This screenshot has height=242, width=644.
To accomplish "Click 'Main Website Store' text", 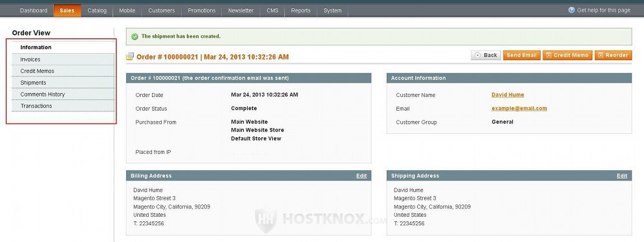I will click(257, 130).
